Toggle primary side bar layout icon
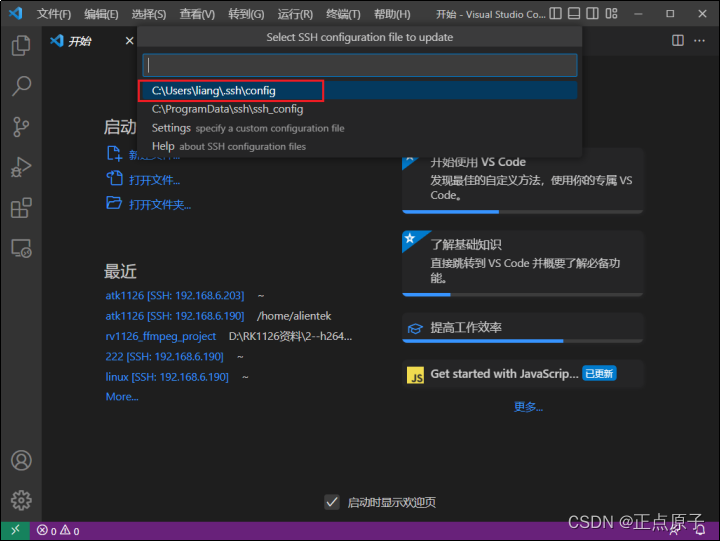 (555, 14)
